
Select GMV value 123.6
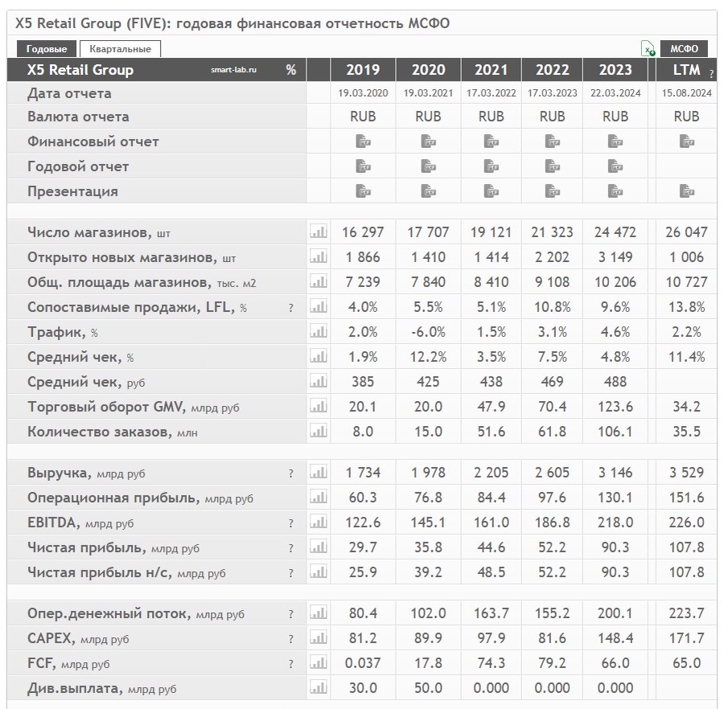tap(615, 407)
